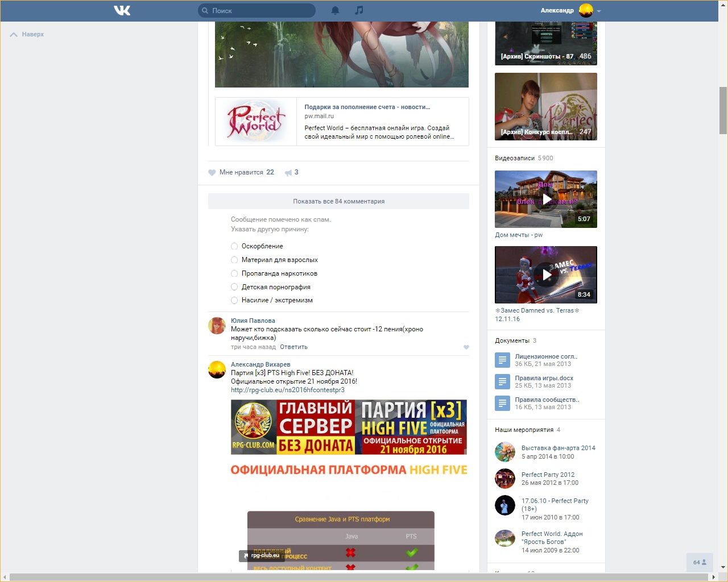Open the rpg-club.eu contest link
Image resolution: width=728 pixels, height=582 pixels.
pos(287,390)
